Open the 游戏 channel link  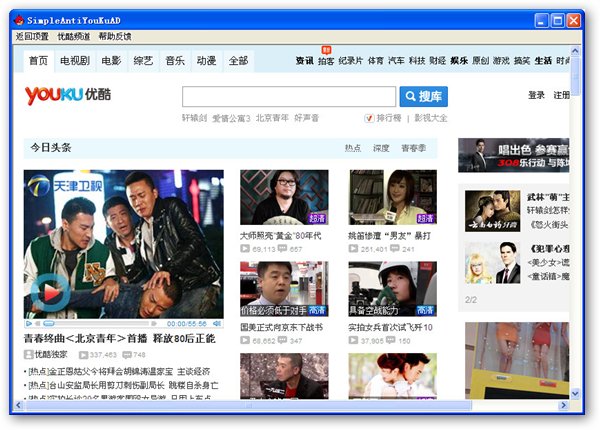tap(501, 60)
